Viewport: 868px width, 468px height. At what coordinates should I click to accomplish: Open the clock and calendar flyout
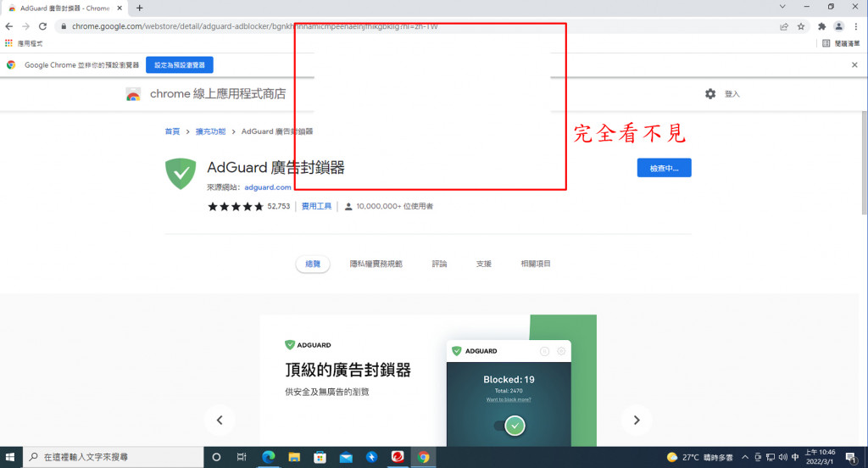(x=820, y=457)
